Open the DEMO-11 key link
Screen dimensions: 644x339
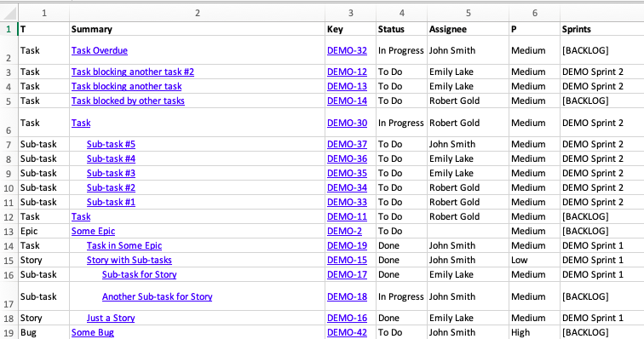(347, 216)
